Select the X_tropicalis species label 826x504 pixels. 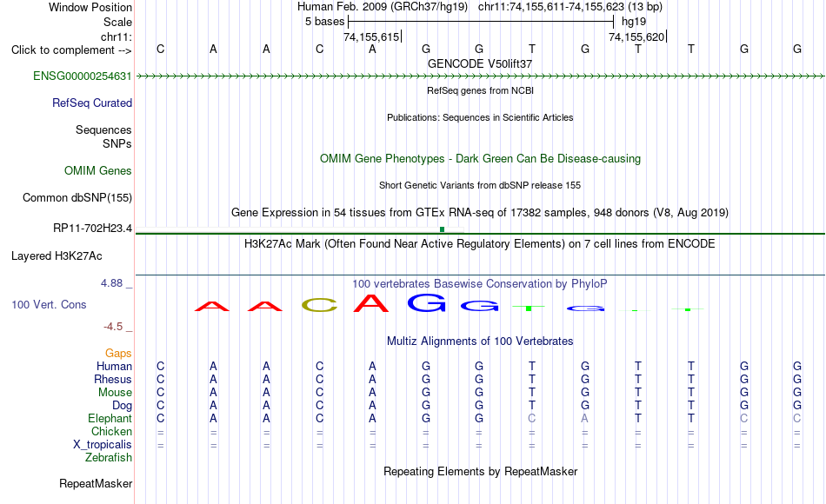103,445
